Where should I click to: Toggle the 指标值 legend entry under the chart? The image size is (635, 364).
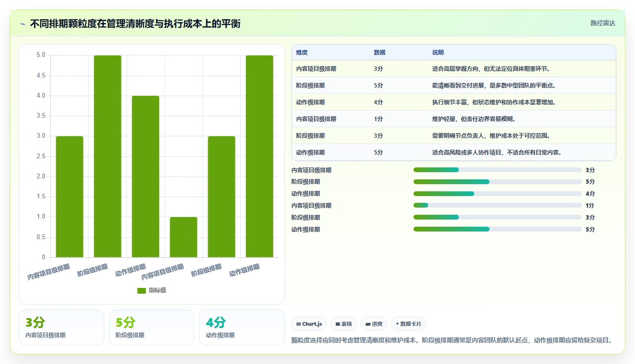coord(152,290)
